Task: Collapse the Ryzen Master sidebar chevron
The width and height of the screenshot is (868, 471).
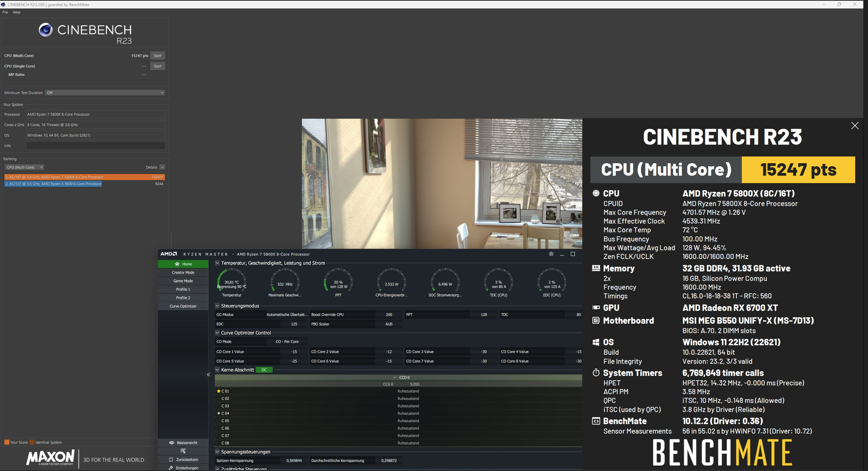Action: point(208,375)
